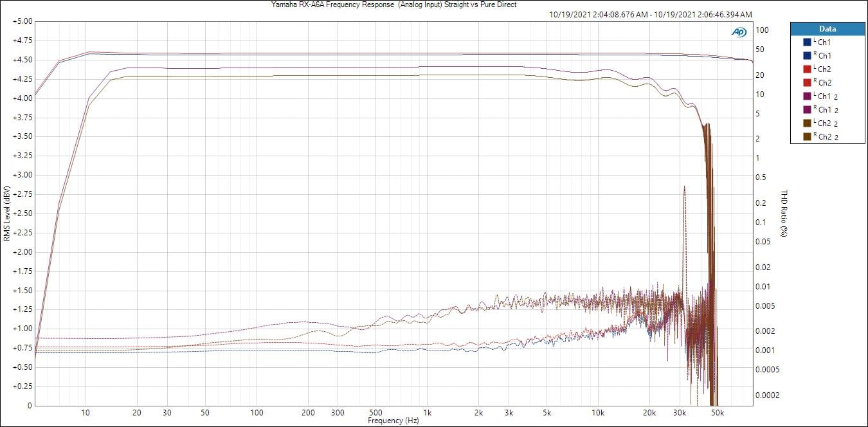The image size is (868, 427).
Task: Select the THD Ratio (%) axis title
Action: coord(784,213)
